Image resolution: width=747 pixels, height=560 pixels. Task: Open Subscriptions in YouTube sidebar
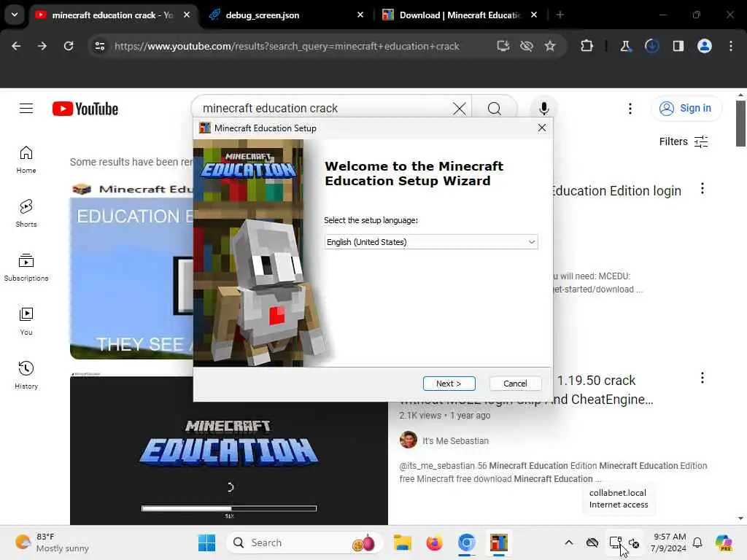click(26, 267)
